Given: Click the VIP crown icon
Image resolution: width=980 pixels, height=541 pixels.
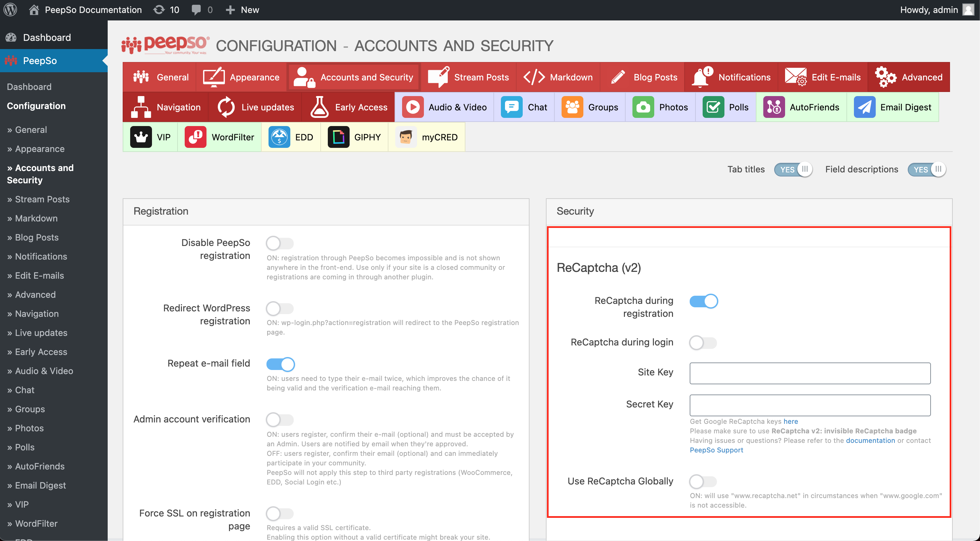Looking at the screenshot, I should (141, 137).
